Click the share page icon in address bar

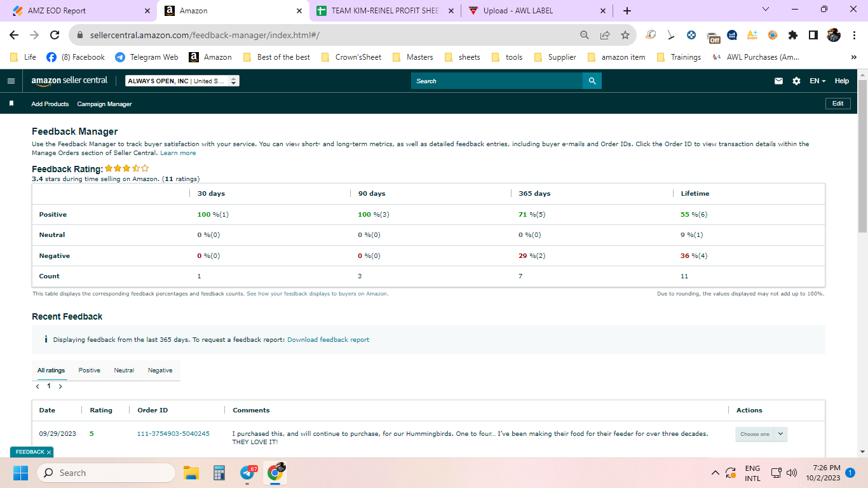[605, 35]
